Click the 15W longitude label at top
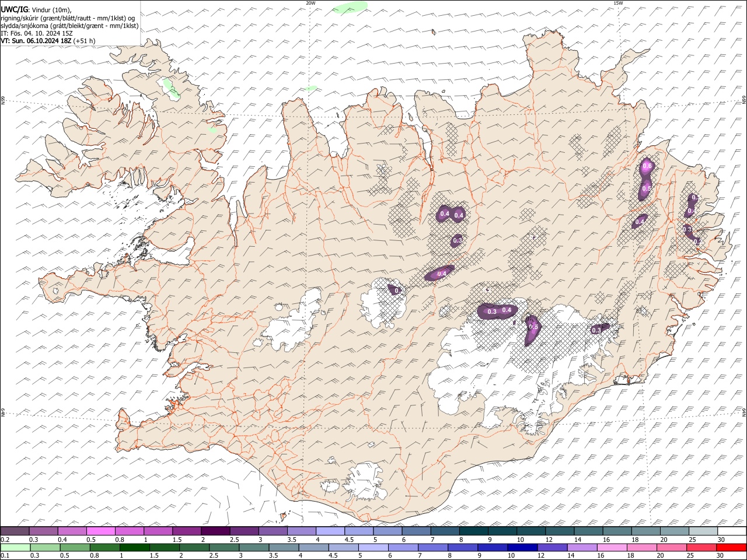This screenshot has height=560, width=747. tap(617, 3)
